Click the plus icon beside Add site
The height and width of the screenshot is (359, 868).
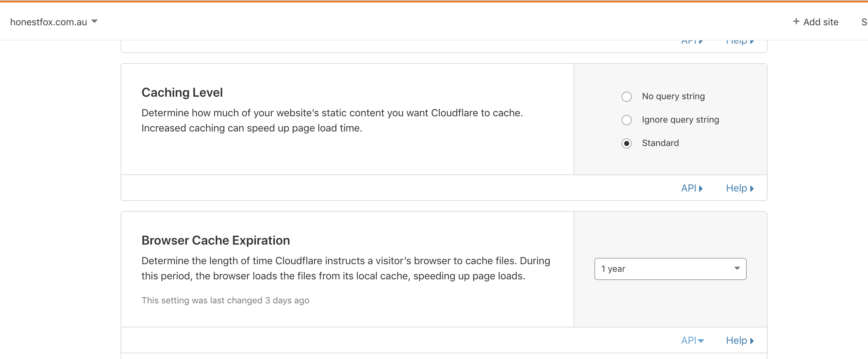796,21
